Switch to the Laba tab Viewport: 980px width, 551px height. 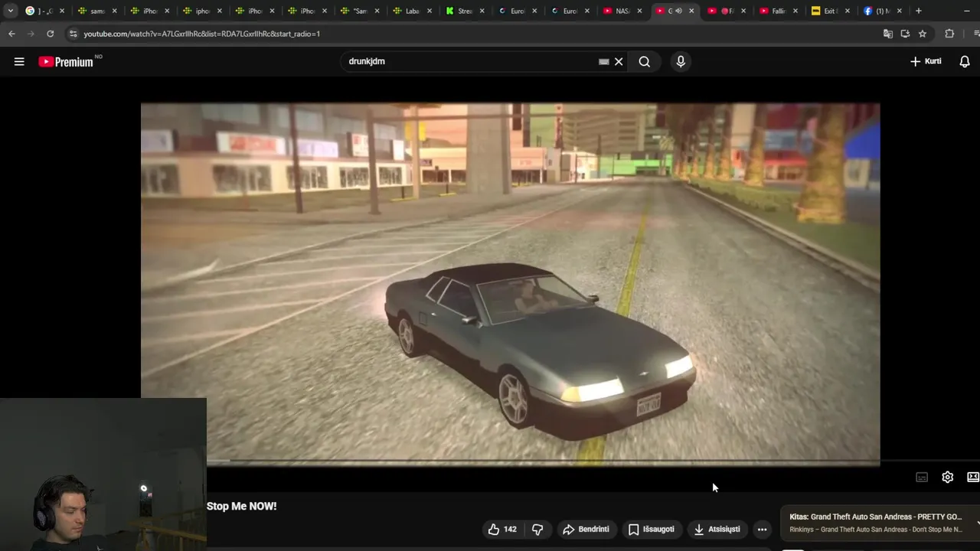pyautogui.click(x=412, y=11)
